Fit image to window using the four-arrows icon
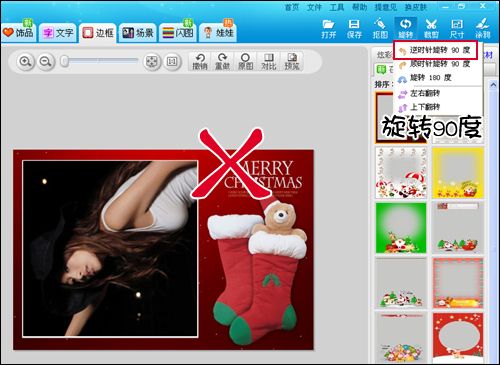 click(152, 62)
